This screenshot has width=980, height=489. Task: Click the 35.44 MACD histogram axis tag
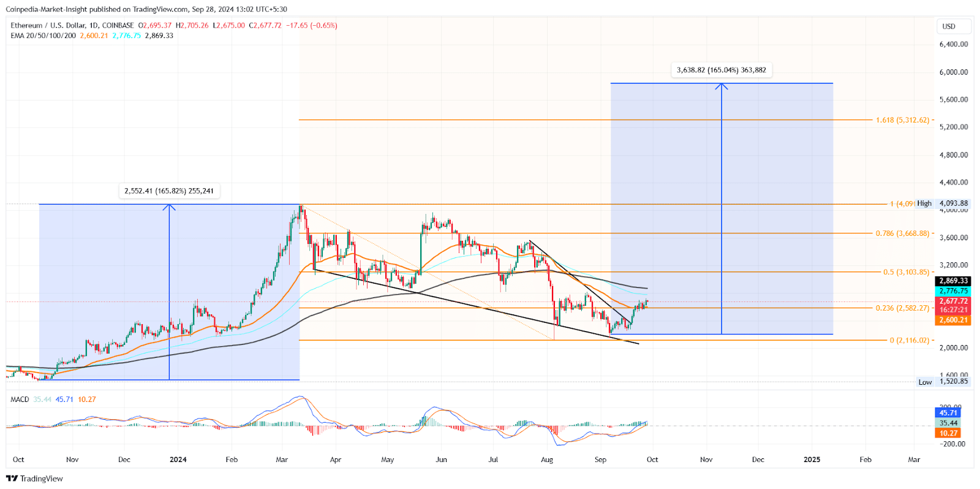coord(948,423)
